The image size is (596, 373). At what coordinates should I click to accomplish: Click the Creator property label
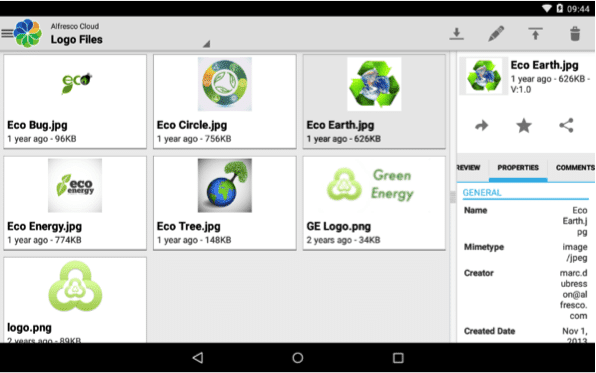(x=479, y=273)
